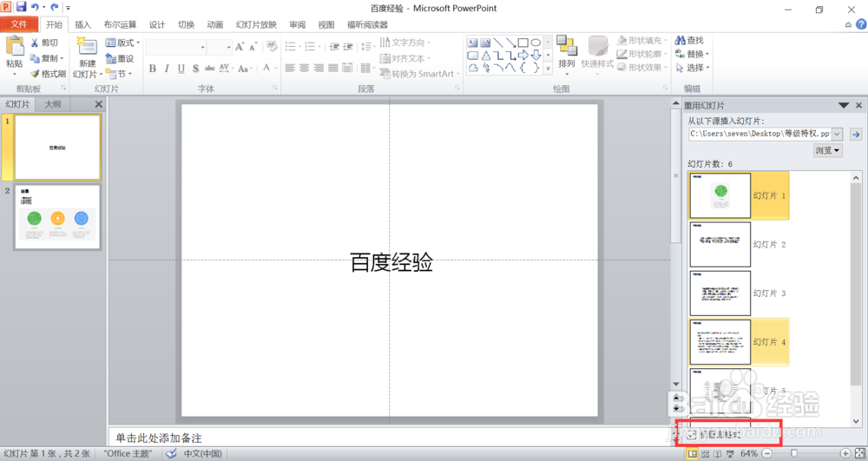The width and height of the screenshot is (868, 461).
Task: Click the Find (查找) command
Action: click(x=689, y=41)
